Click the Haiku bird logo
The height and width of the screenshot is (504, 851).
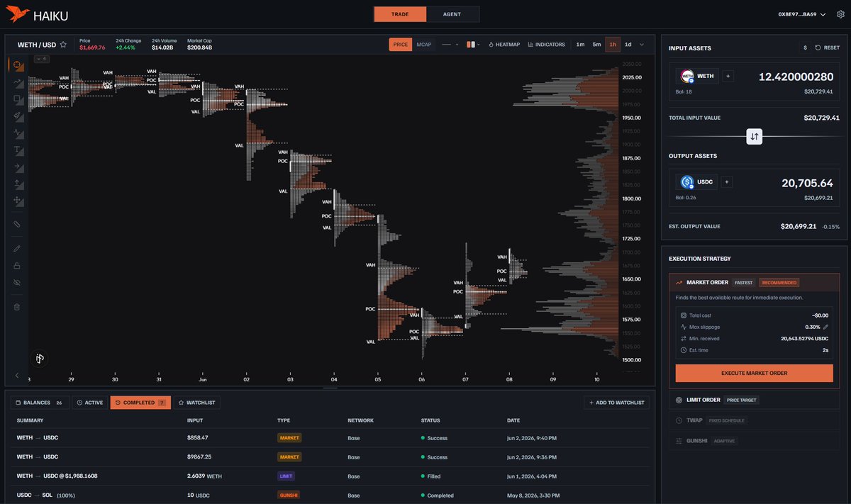point(19,14)
